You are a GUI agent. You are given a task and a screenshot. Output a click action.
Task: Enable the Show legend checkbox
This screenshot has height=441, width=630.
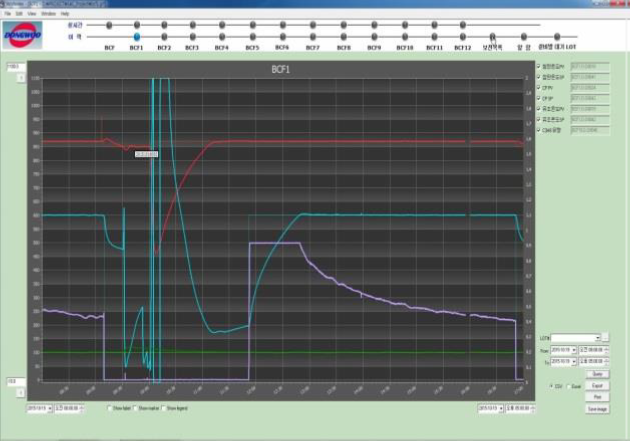point(164,408)
